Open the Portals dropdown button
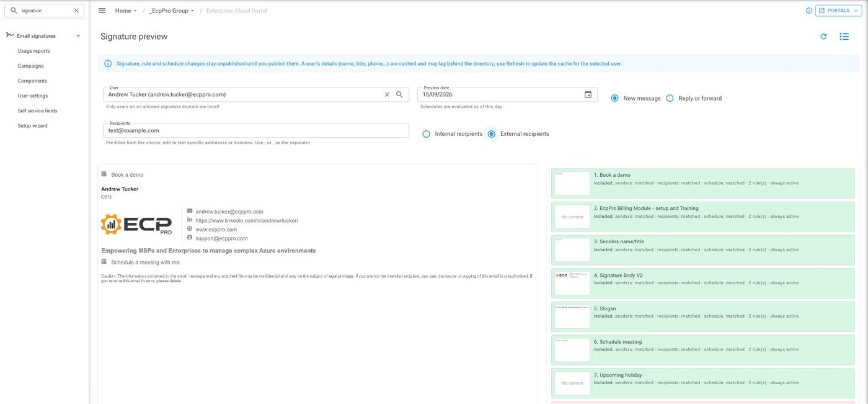868x404 pixels. [x=838, y=11]
